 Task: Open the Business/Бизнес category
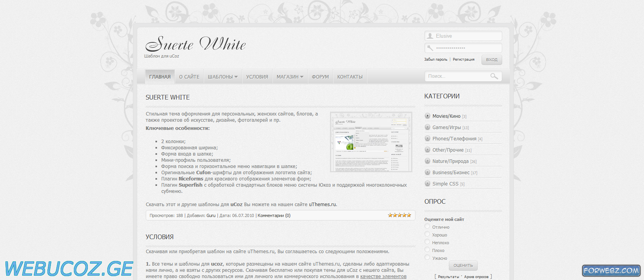click(x=451, y=172)
